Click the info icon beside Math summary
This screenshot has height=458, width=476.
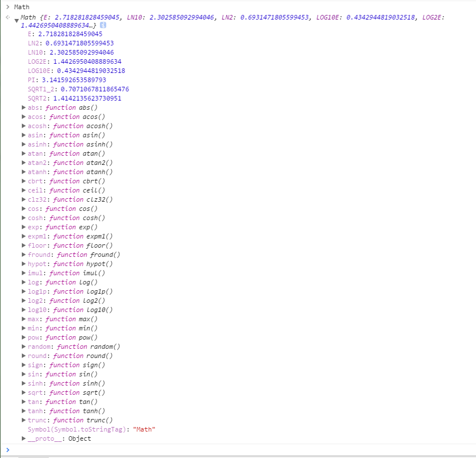pyautogui.click(x=103, y=25)
